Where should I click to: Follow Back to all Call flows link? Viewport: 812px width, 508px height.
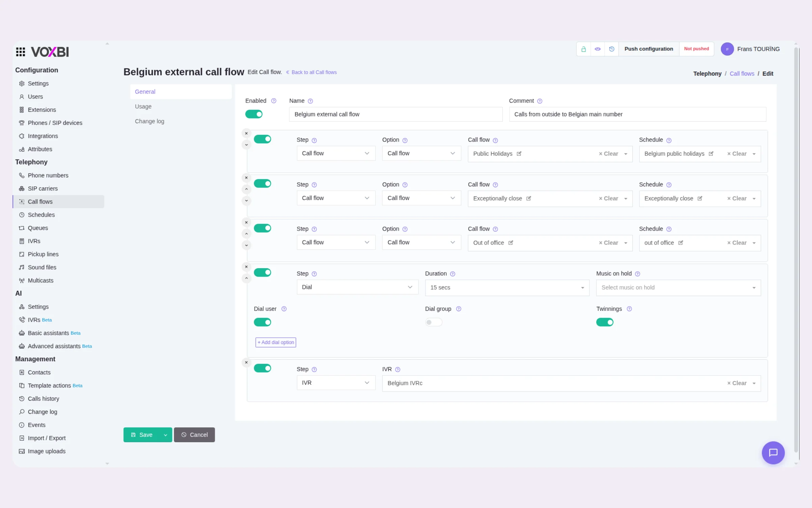[311, 72]
